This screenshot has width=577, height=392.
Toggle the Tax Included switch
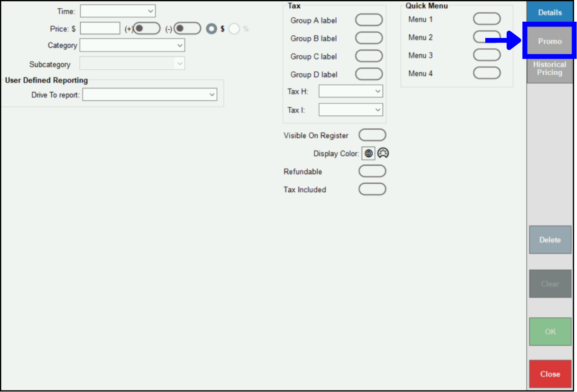[372, 189]
